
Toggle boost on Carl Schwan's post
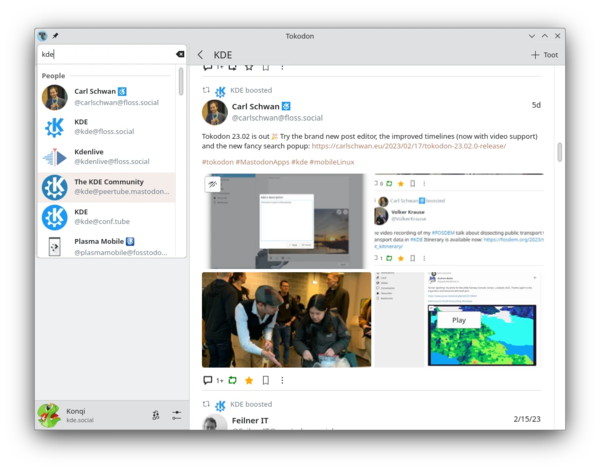[232, 380]
